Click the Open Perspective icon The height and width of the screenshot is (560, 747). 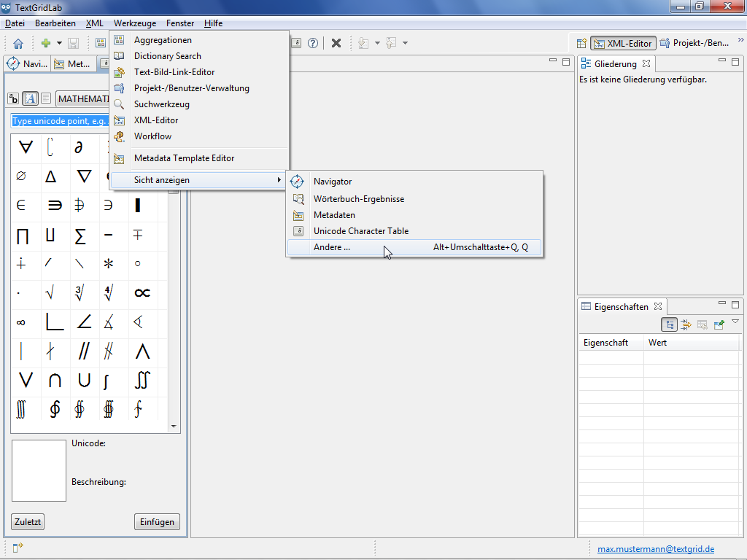(581, 43)
